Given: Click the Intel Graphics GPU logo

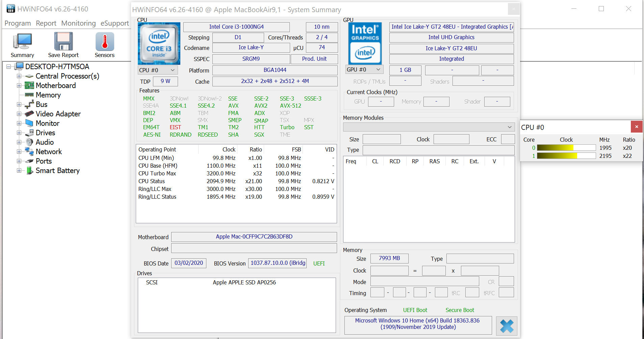Looking at the screenshot, I should tap(365, 44).
